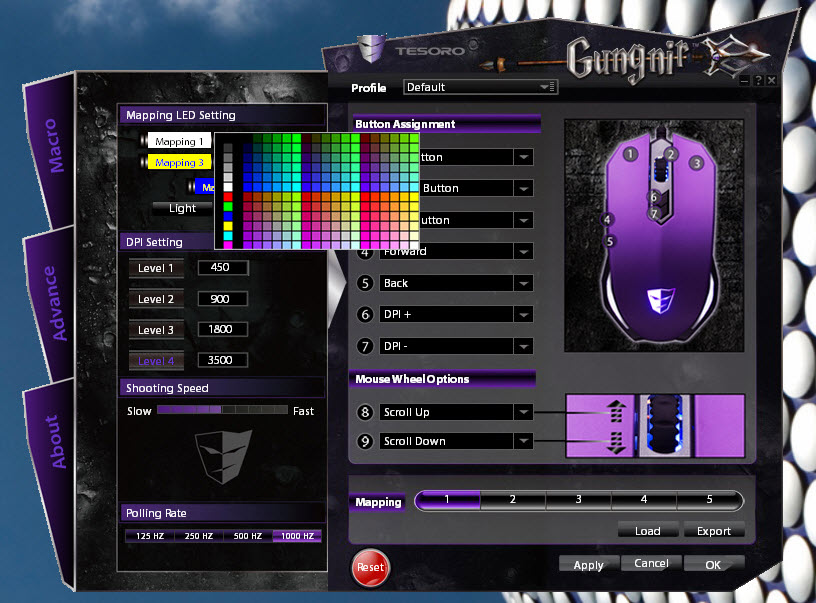Adjust the Shooting Speed slider bar
This screenshot has width=816, height=603.
[x=222, y=410]
